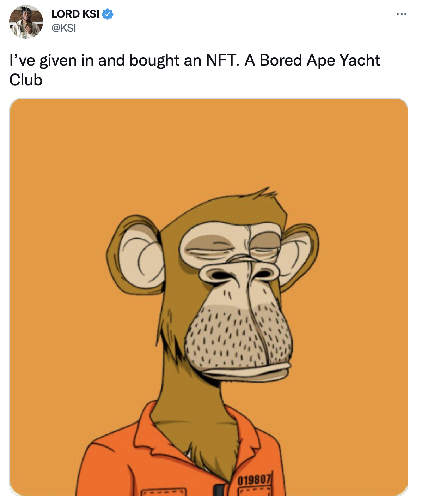Screen dimensions: 428x504
Task: Open the @KSI handle link
Action: tap(64, 28)
